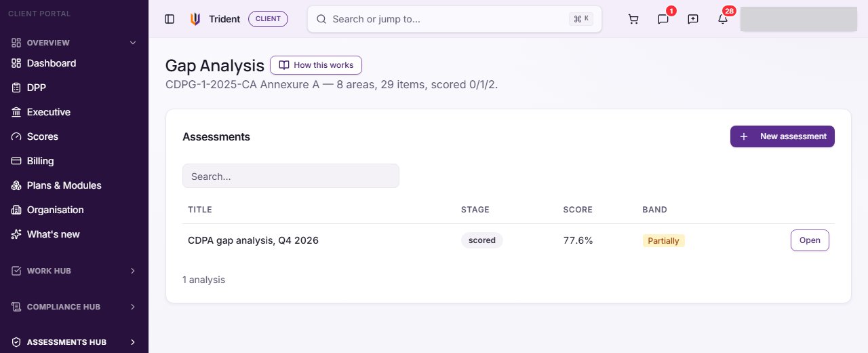This screenshot has height=353, width=868.
Task: Click Billing card icon in sidebar
Action: pos(16,161)
